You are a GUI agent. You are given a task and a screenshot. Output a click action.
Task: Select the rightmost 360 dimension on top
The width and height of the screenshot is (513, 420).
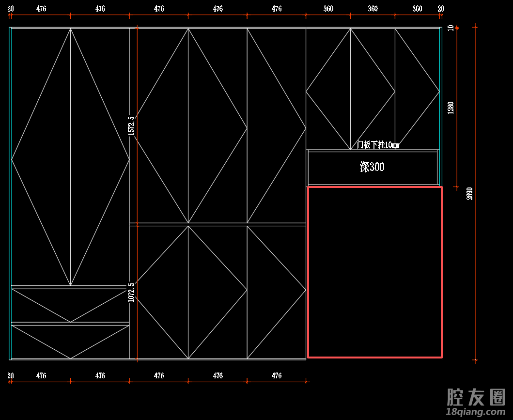(417, 9)
